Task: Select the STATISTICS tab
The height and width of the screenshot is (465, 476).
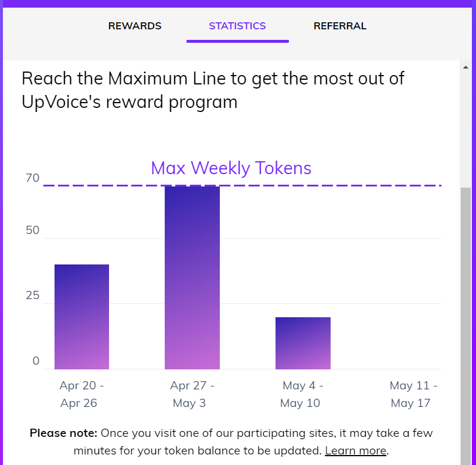Action: pos(237,26)
